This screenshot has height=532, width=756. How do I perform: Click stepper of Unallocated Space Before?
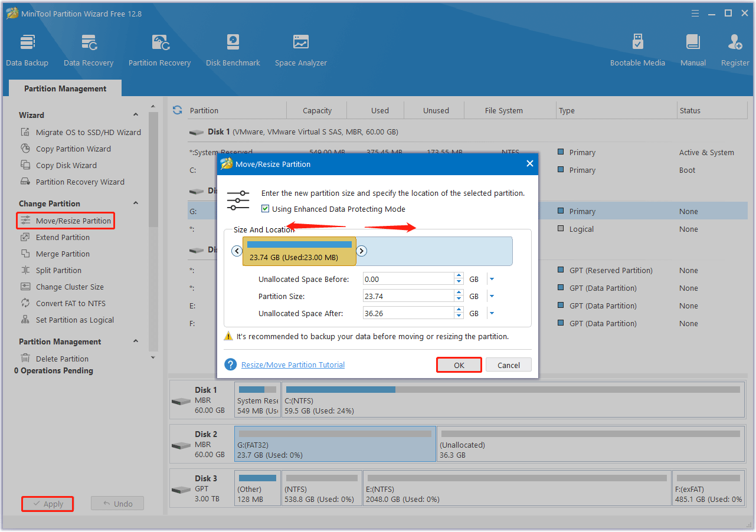point(459,279)
